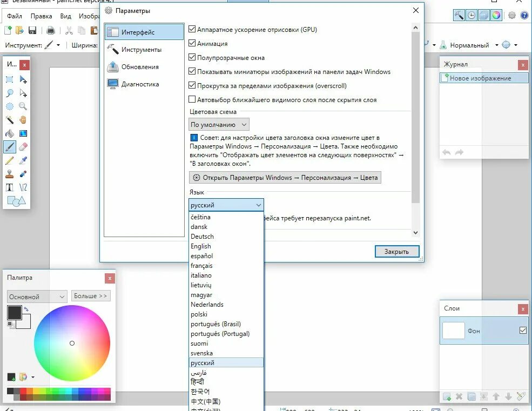This screenshot has height=411, width=532.
Task: Toggle Показывать миниатюры изображений checkbox
Action: (192, 71)
